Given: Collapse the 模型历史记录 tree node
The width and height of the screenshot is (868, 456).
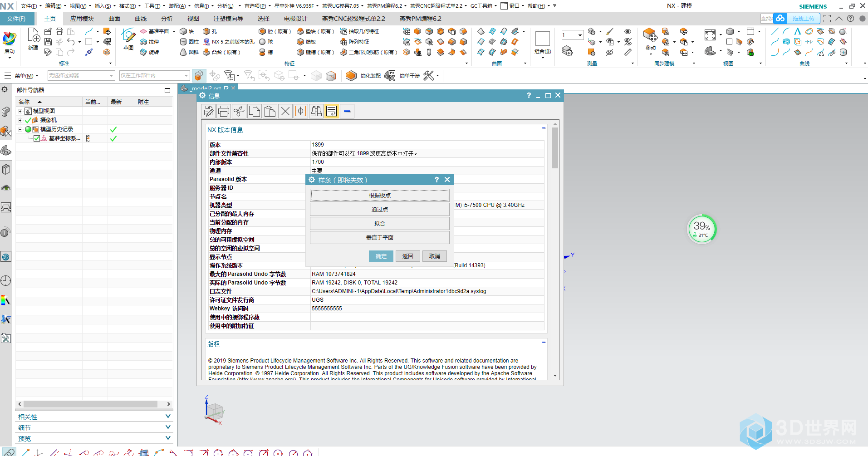Looking at the screenshot, I should pyautogui.click(x=20, y=129).
